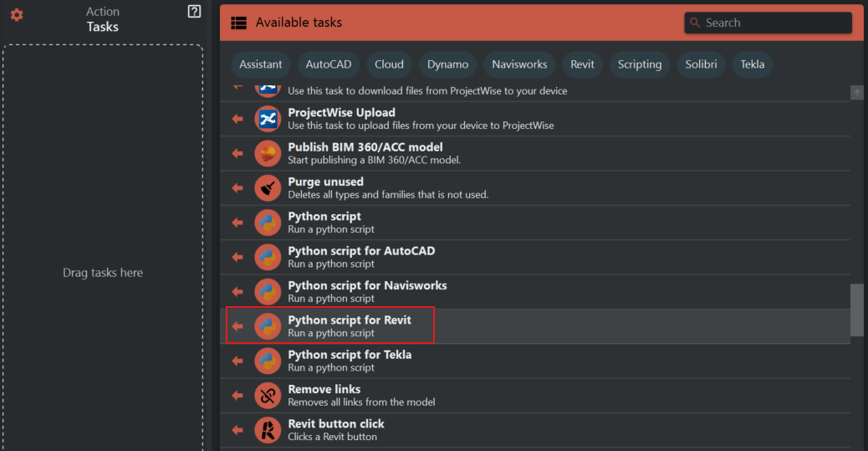Filter tasks by Solibri category
Viewport: 868px width, 451px height.
[x=701, y=64]
